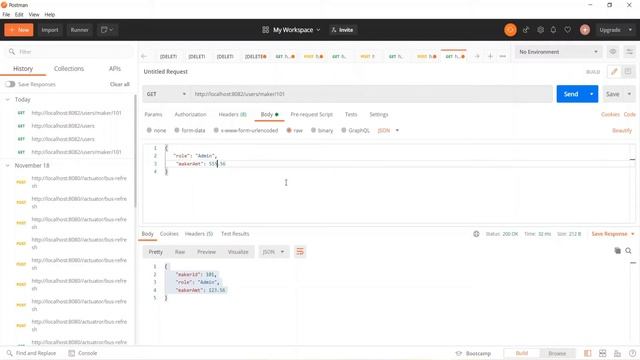Image resolution: width=640 pixels, height=360 pixels.
Task: Open the response Test Results tab
Action: (235, 234)
